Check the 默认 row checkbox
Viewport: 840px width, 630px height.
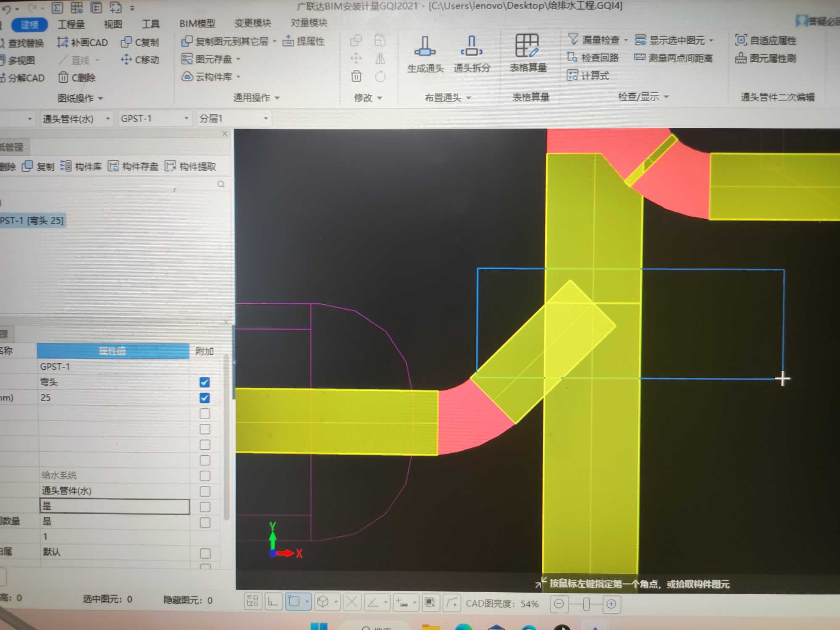click(205, 553)
